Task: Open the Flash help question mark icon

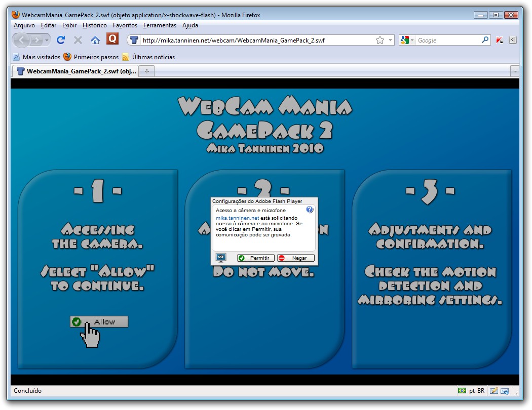Action: pyautogui.click(x=310, y=210)
